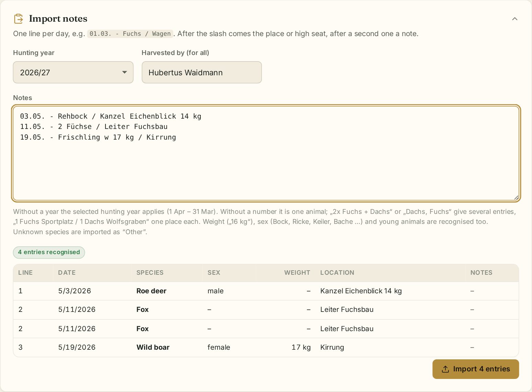Click the Harvested by input field
532x392 pixels.
(x=202, y=72)
